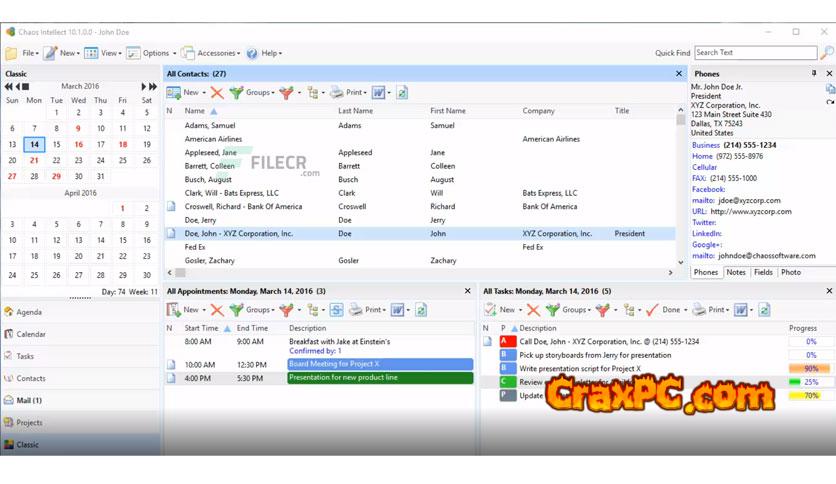Click the New contact icon in All Contacts toolbar
Viewport: 836px width, 484px height.
click(x=173, y=93)
